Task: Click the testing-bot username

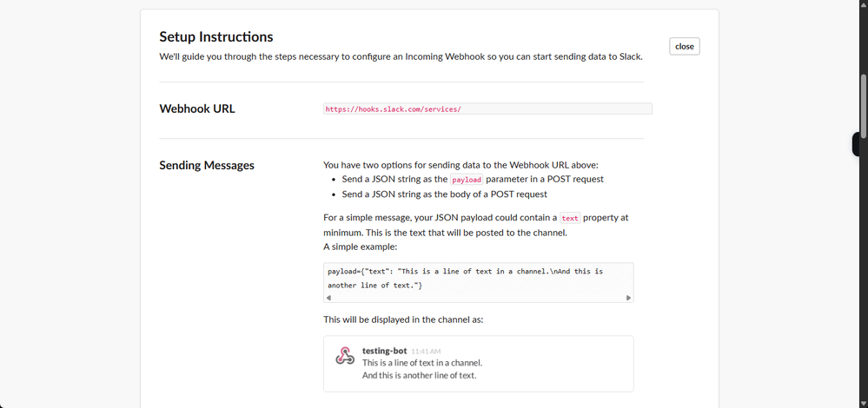Action: (x=384, y=351)
